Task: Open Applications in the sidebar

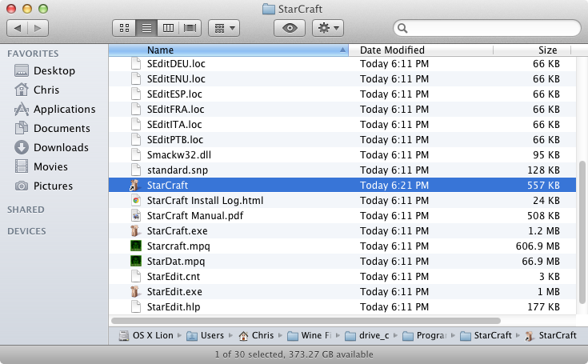Action: (54, 109)
